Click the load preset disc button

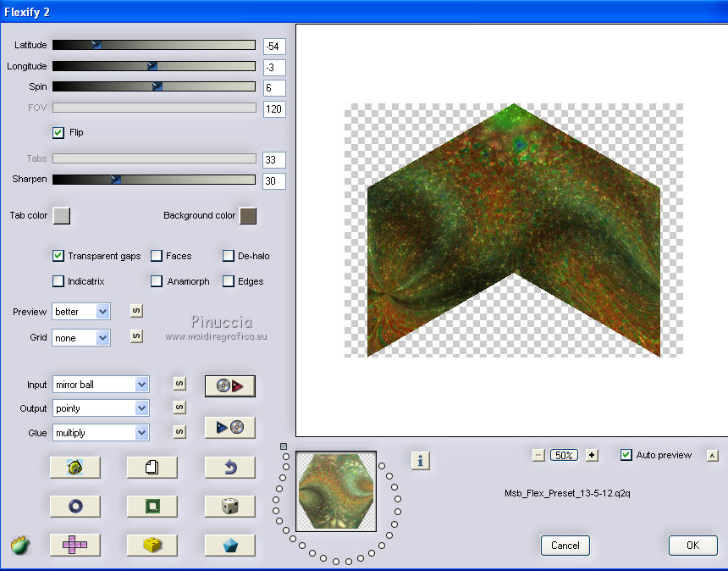tap(229, 385)
